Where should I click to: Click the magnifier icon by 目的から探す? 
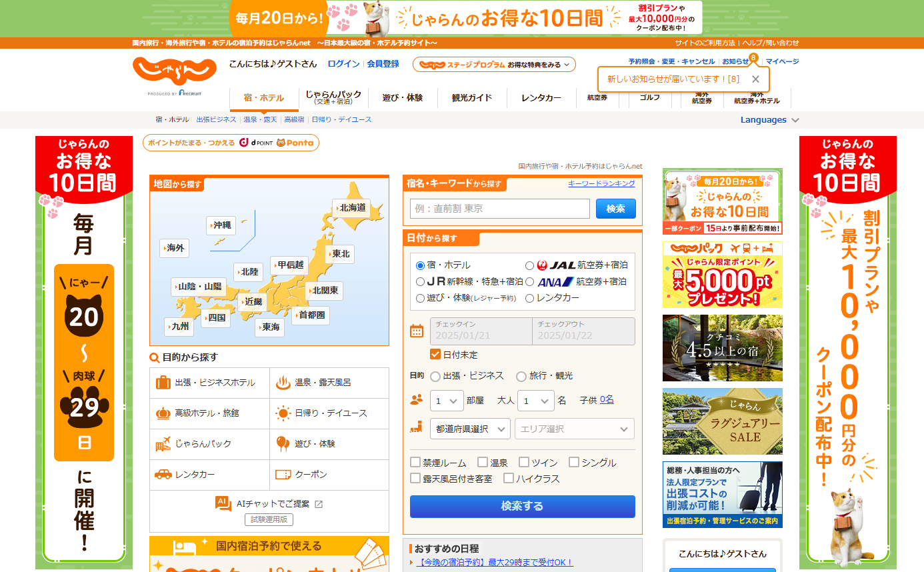155,358
